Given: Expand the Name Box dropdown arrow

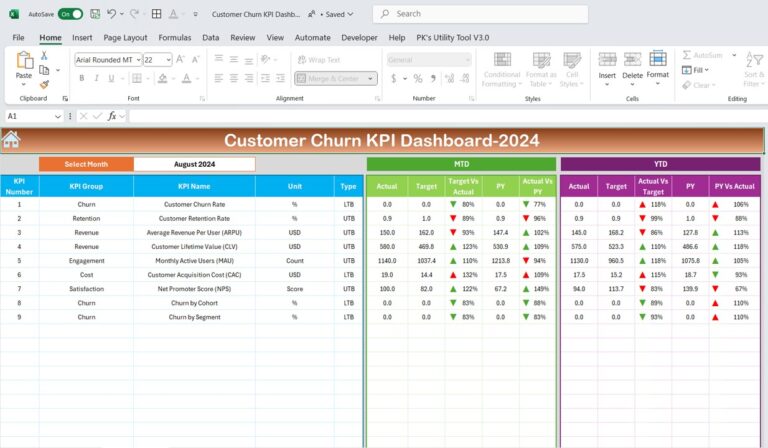Looking at the screenshot, I should pos(58,116).
